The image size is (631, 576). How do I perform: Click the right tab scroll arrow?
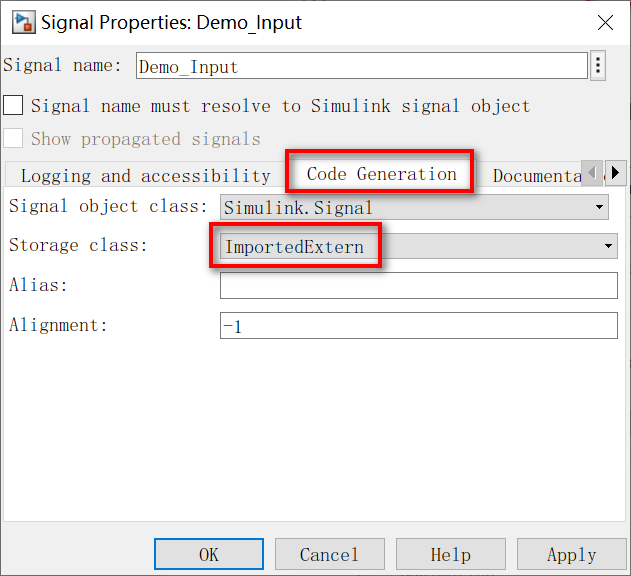[615, 173]
